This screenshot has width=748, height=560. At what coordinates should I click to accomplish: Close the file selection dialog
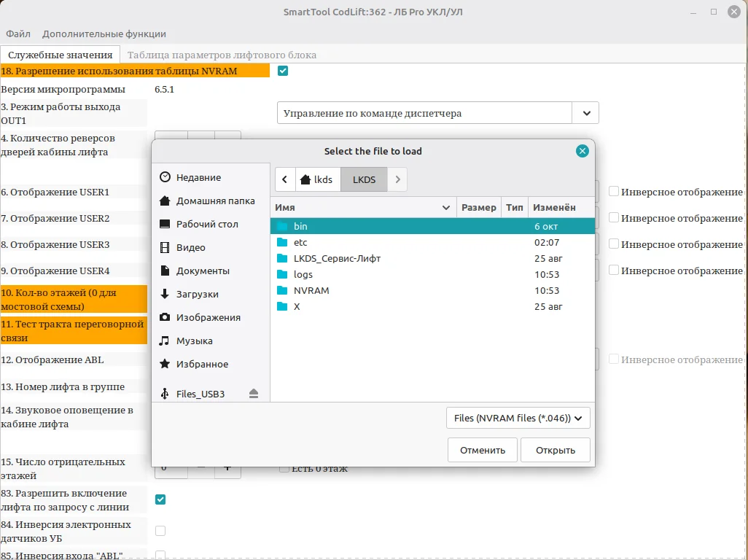pyautogui.click(x=582, y=151)
